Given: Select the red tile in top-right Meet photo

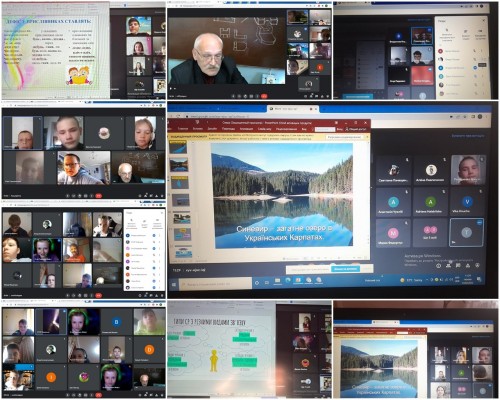Looking at the screenshot, I should point(422,75).
